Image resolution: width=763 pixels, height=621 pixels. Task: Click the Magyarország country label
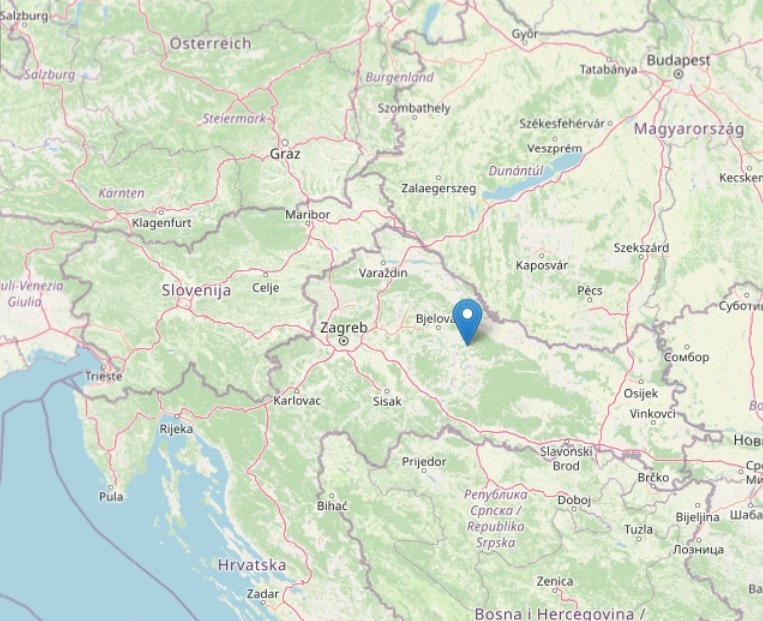tap(689, 129)
